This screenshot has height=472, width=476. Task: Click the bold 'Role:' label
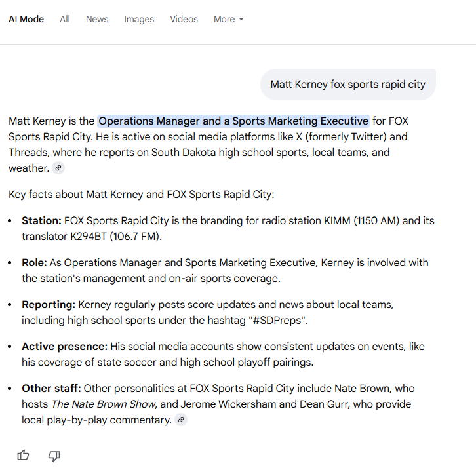pyautogui.click(x=34, y=263)
